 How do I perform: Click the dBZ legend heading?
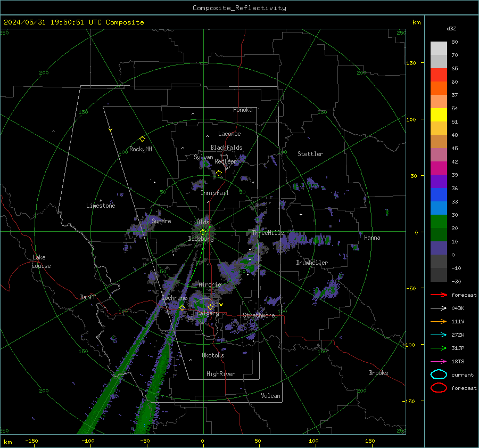[x=451, y=28]
